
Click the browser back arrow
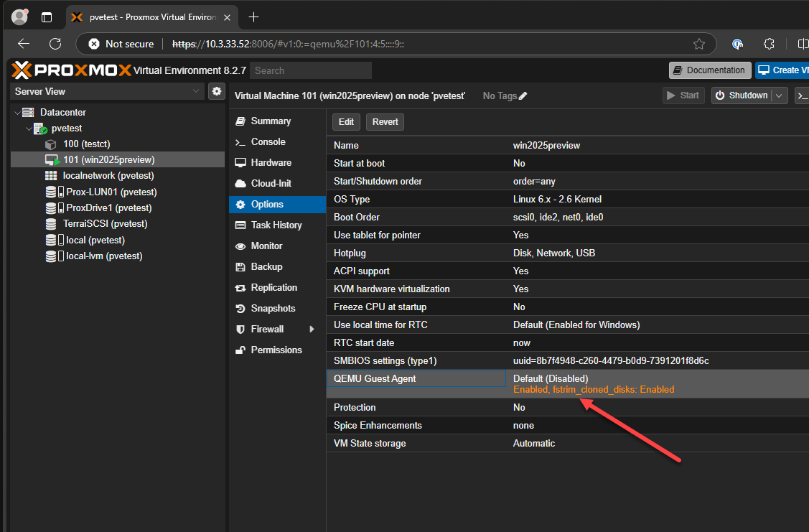point(23,44)
